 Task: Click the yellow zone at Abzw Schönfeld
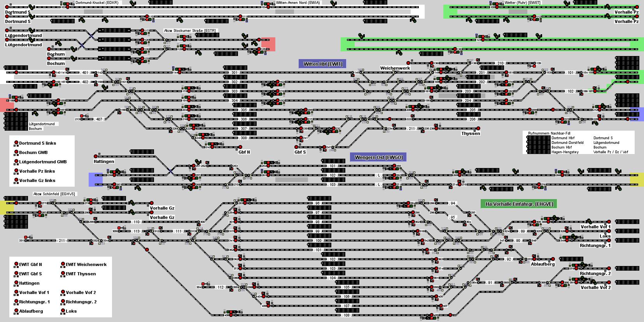click(x=7, y=207)
